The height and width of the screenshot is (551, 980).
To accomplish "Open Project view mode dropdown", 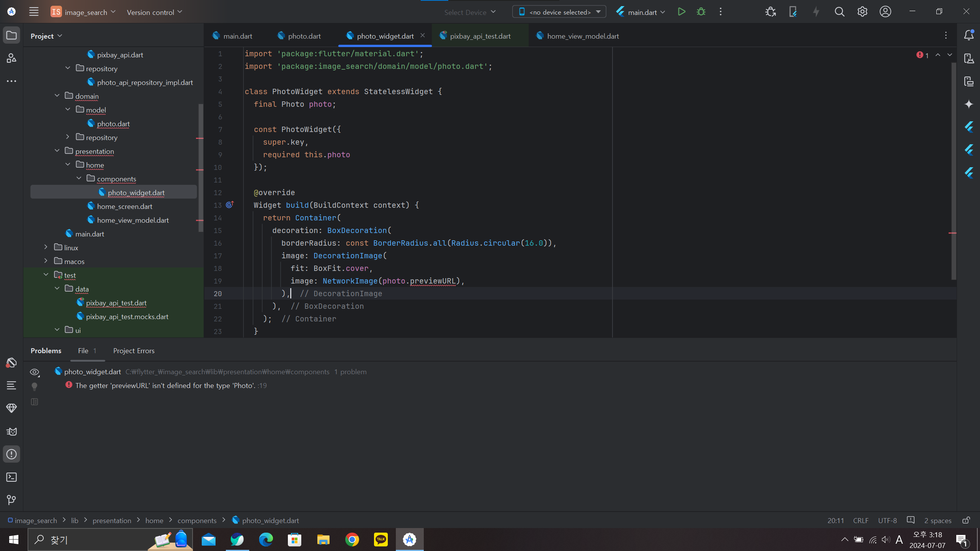I will [46, 36].
